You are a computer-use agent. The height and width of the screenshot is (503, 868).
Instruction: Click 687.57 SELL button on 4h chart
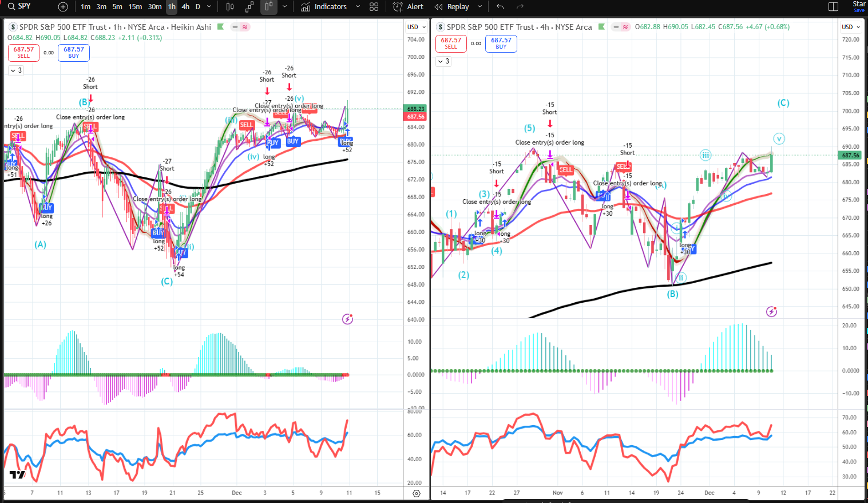[451, 43]
